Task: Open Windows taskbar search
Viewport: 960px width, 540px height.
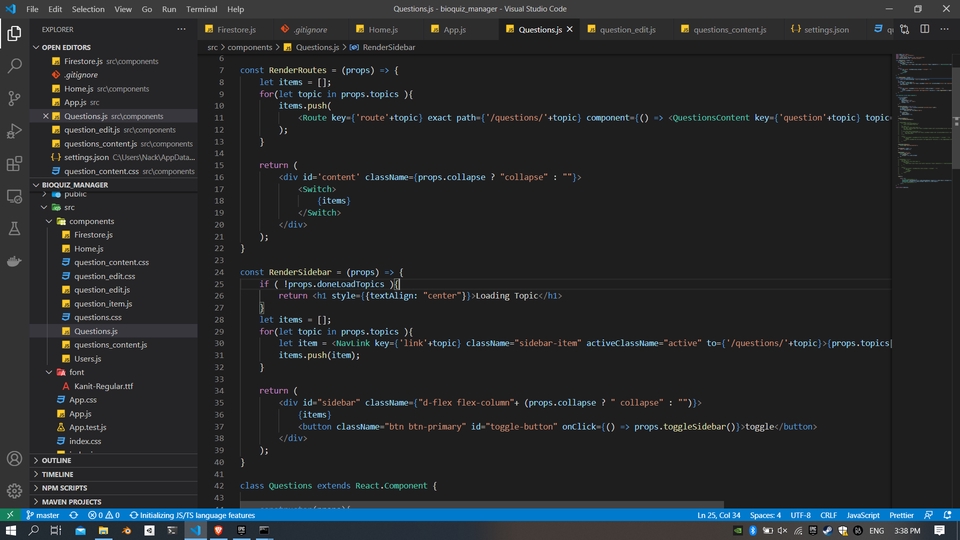Action: tap(34, 531)
